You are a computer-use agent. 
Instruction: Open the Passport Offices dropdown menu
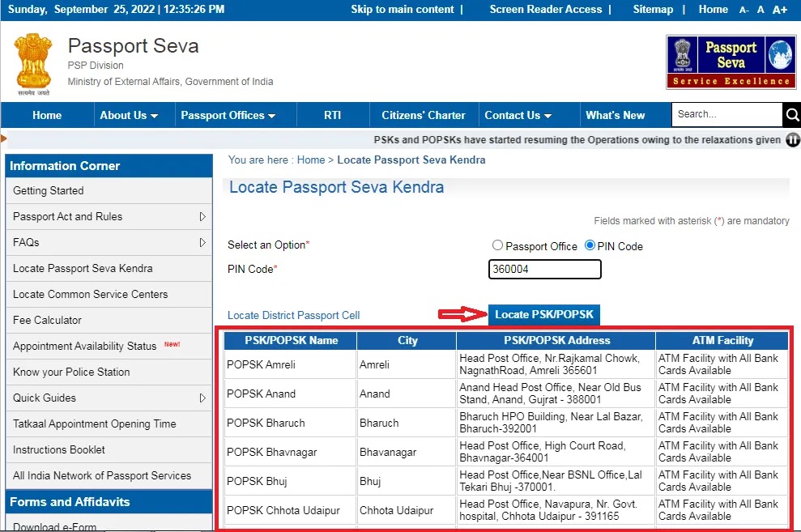(228, 115)
